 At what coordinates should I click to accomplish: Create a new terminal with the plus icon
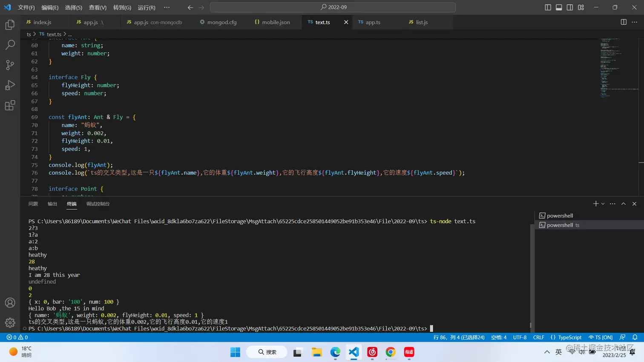tap(596, 204)
